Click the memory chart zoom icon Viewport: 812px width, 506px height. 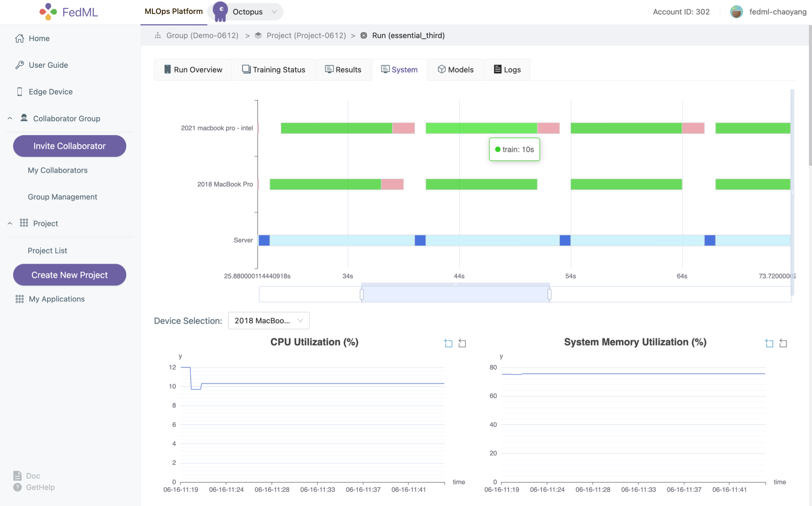pyautogui.click(x=769, y=343)
